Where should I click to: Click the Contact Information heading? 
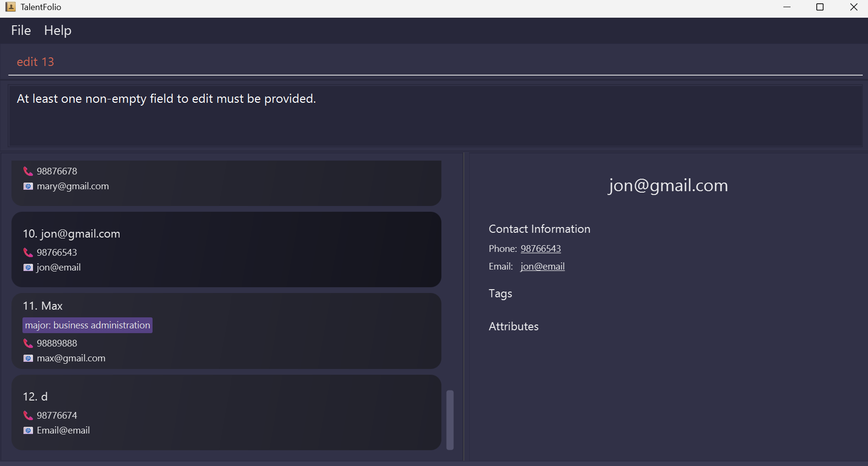[539, 229]
